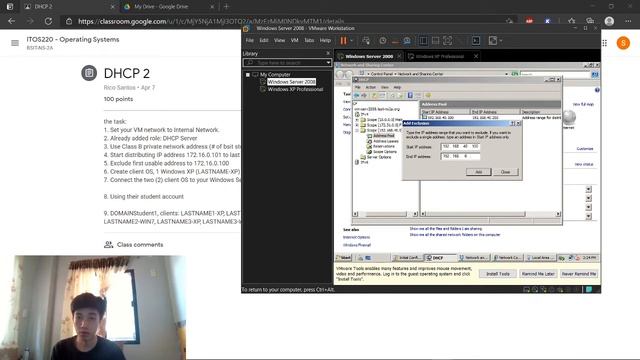Switch to the Windows Server 2008 VM tab

369,56
